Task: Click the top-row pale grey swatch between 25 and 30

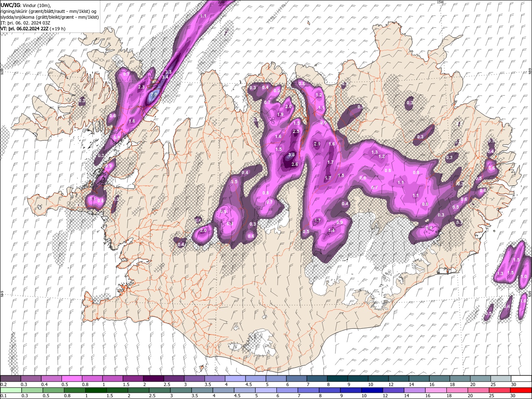Action: point(500,379)
